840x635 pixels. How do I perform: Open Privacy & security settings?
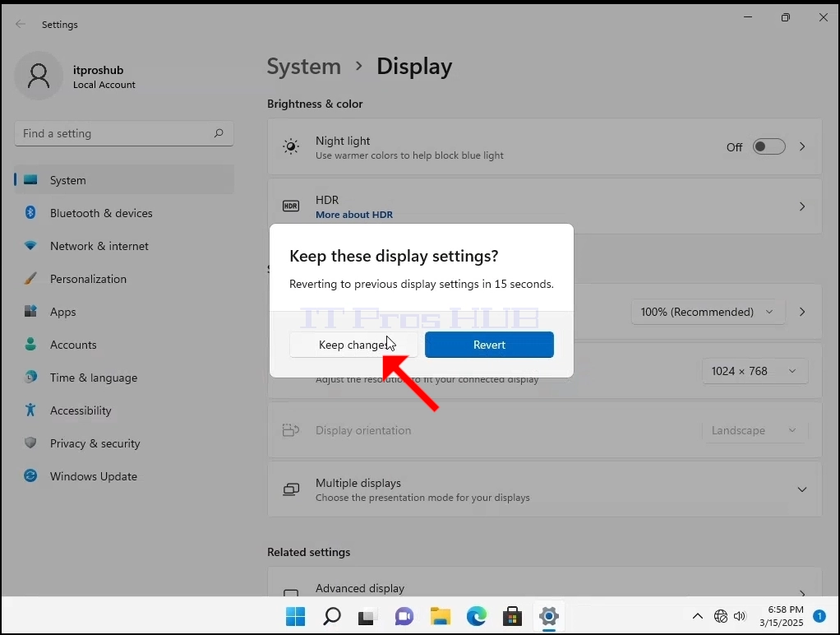point(124,443)
